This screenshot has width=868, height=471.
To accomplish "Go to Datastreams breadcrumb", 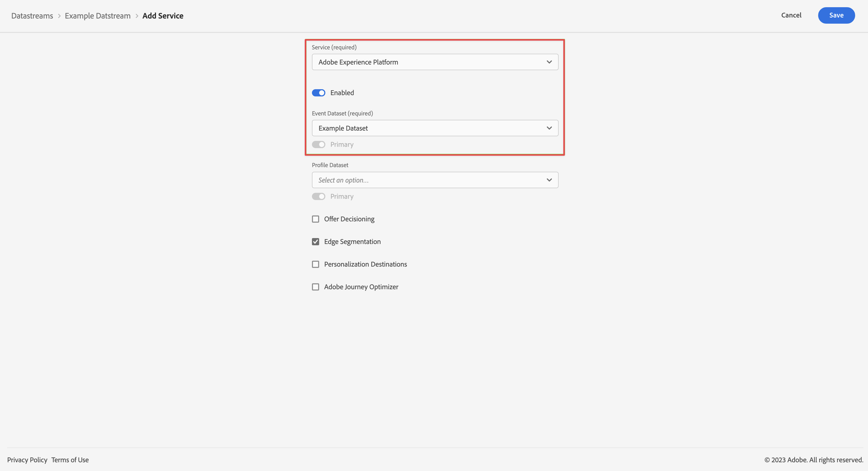I will tap(32, 16).
